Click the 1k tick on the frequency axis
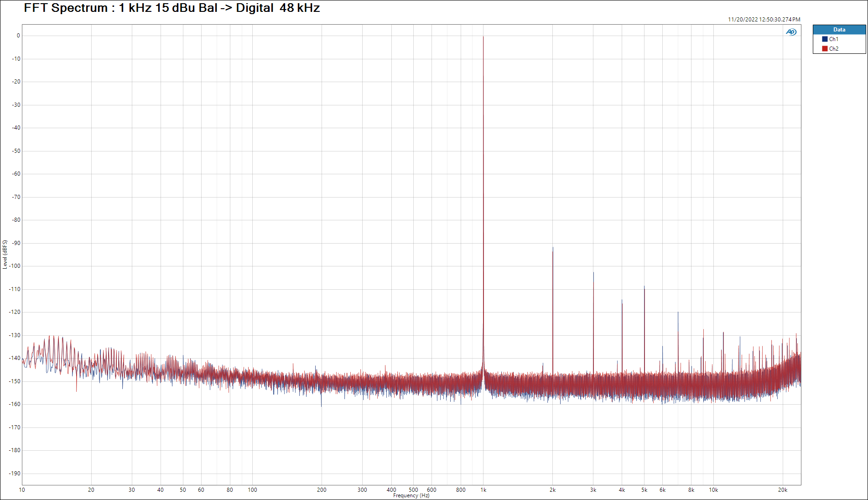The image size is (868, 500). coord(483,490)
